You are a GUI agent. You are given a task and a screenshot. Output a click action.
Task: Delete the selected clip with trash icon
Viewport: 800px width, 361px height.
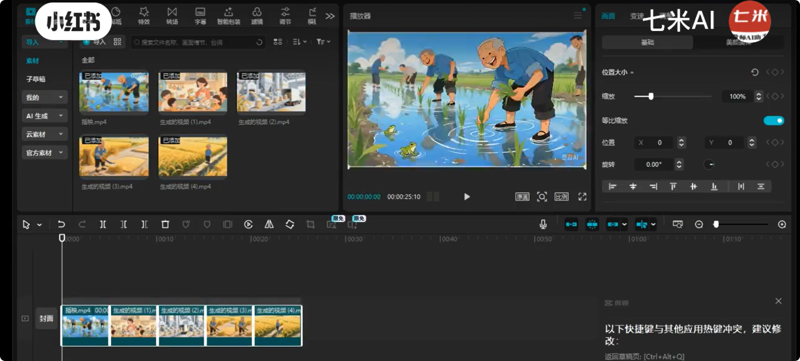(x=165, y=224)
